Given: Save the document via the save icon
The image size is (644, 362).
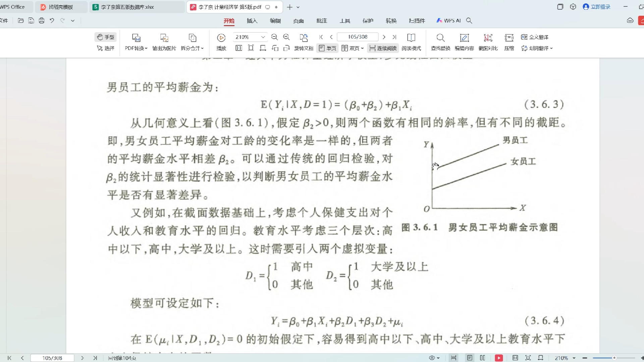Looking at the screenshot, I should pos(31,21).
